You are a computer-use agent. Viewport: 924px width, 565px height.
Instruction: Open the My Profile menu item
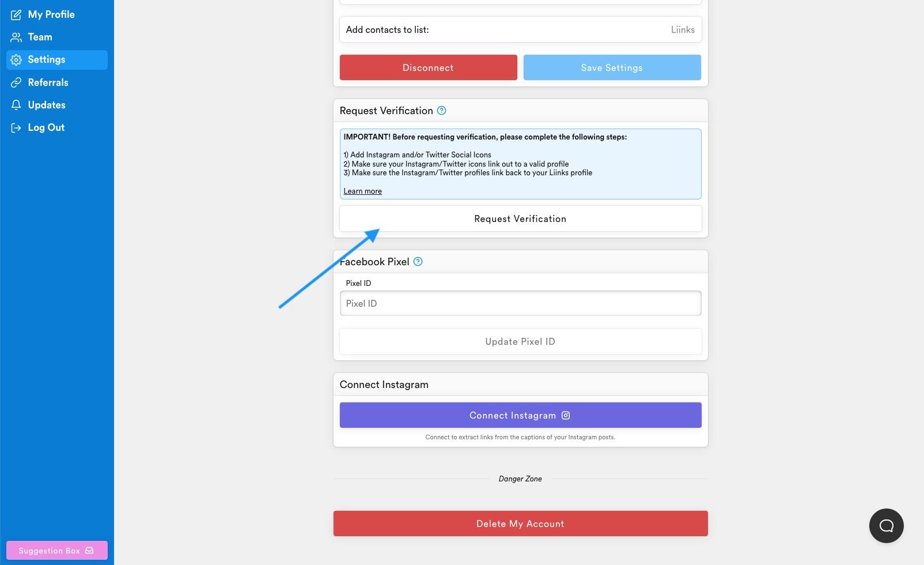(x=51, y=14)
